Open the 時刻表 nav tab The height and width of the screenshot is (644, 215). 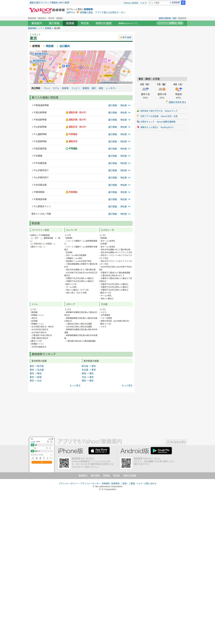point(85,23)
